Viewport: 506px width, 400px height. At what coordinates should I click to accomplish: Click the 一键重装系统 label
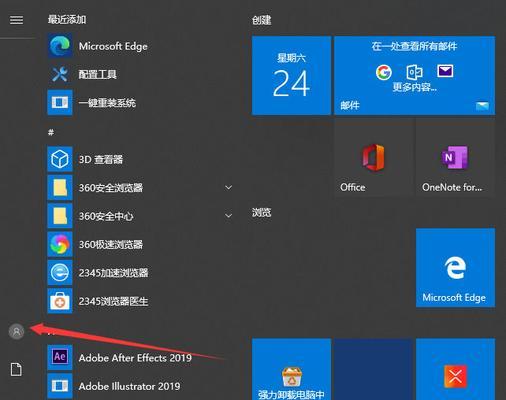coord(107,103)
